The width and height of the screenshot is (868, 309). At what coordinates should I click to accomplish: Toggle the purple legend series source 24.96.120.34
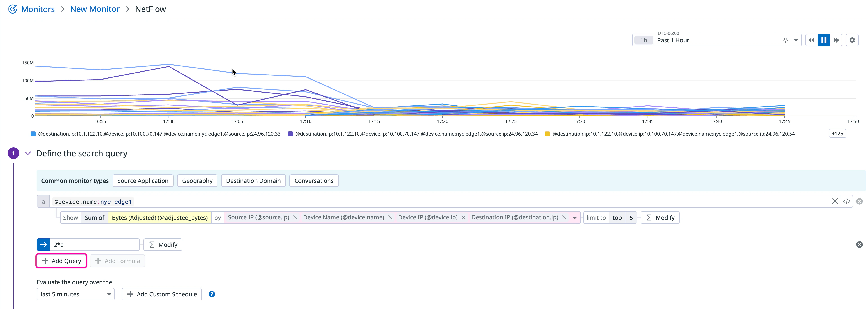point(413,134)
